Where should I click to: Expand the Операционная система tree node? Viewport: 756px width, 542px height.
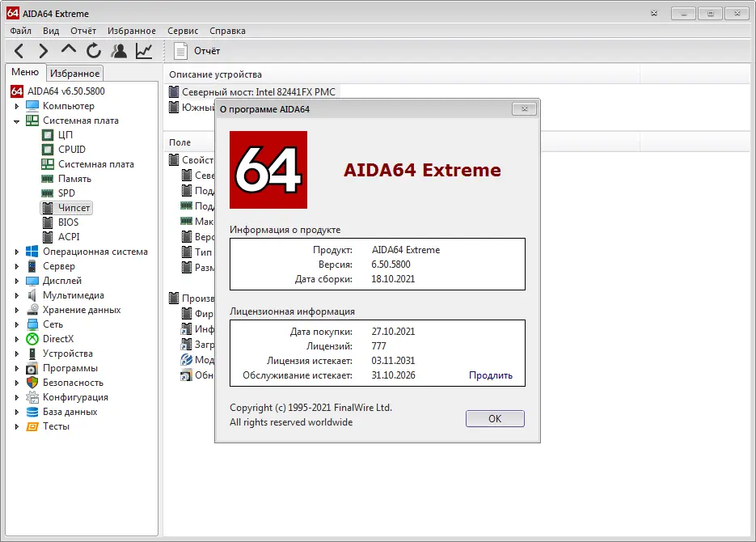17,251
